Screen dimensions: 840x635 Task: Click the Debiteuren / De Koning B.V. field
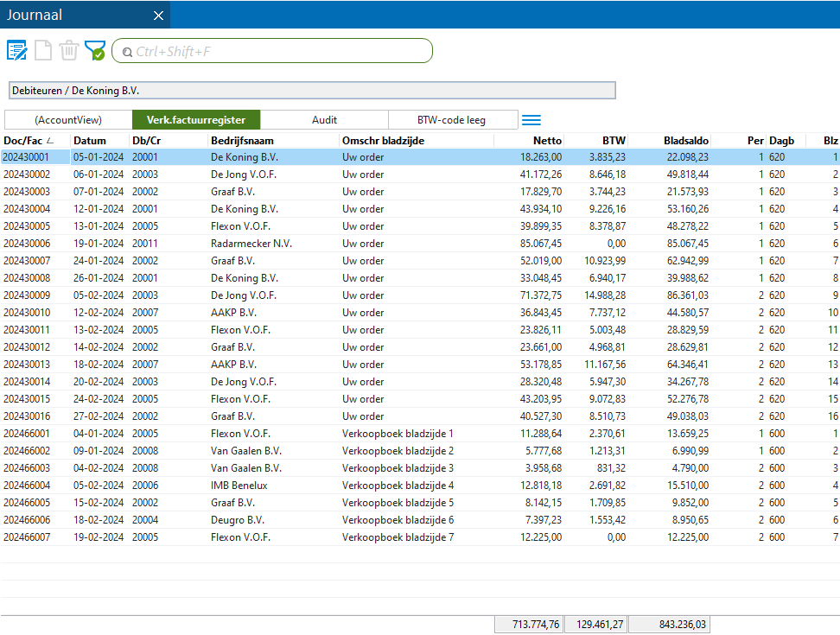(312, 90)
